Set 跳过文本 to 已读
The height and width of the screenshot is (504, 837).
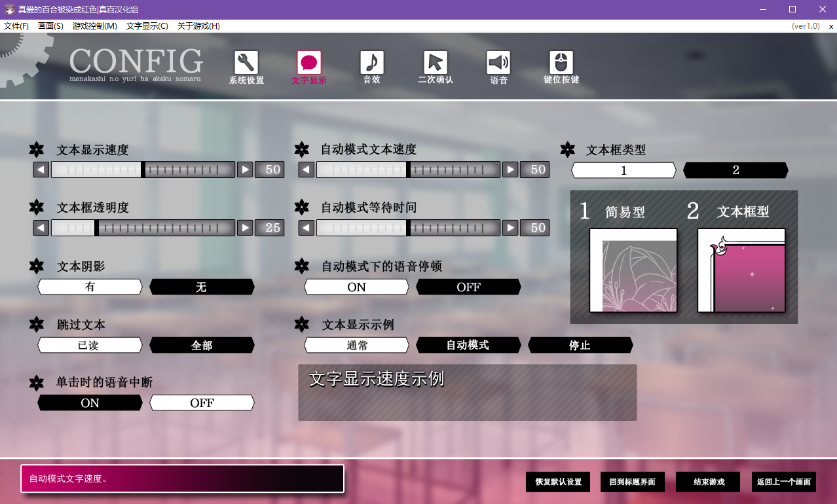click(x=90, y=345)
